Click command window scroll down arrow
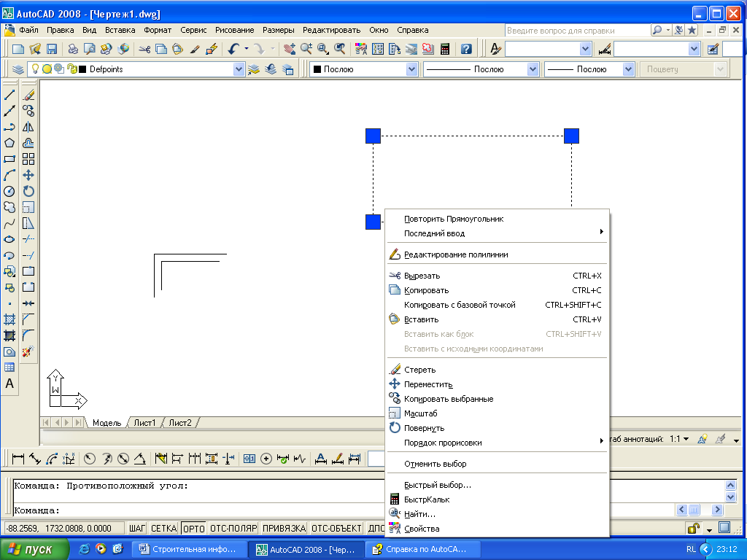747x560 pixels. [x=731, y=497]
